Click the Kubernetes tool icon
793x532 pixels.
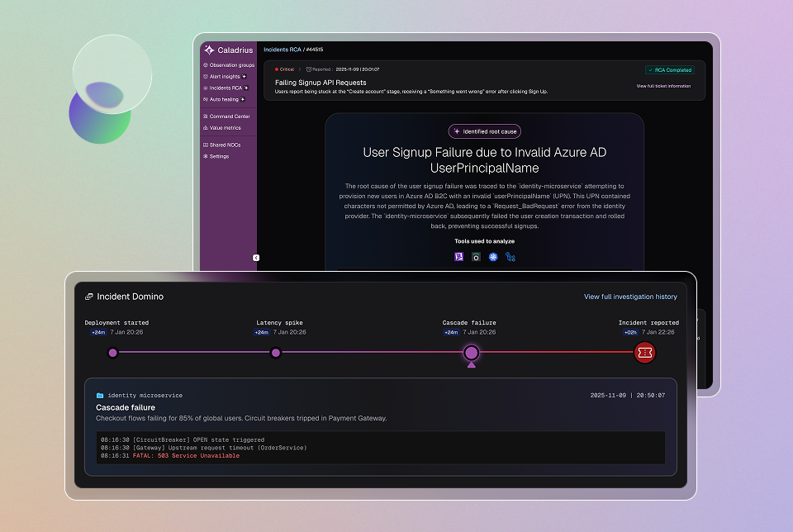[493, 257]
